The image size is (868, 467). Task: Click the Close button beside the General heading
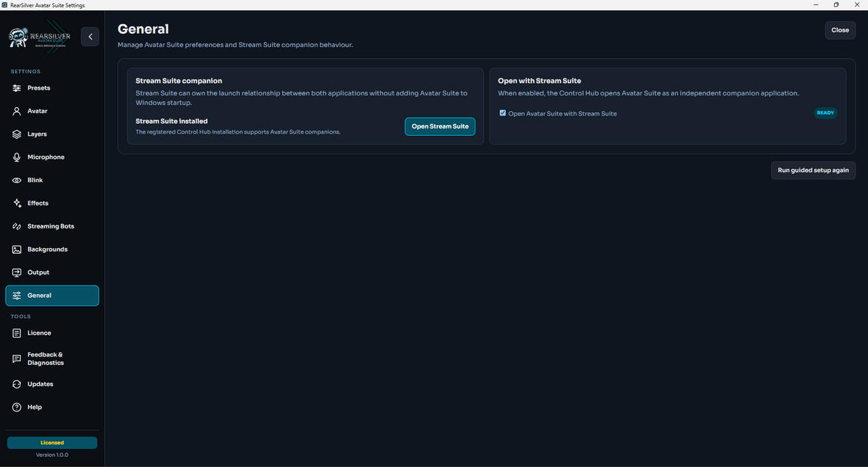(x=840, y=30)
